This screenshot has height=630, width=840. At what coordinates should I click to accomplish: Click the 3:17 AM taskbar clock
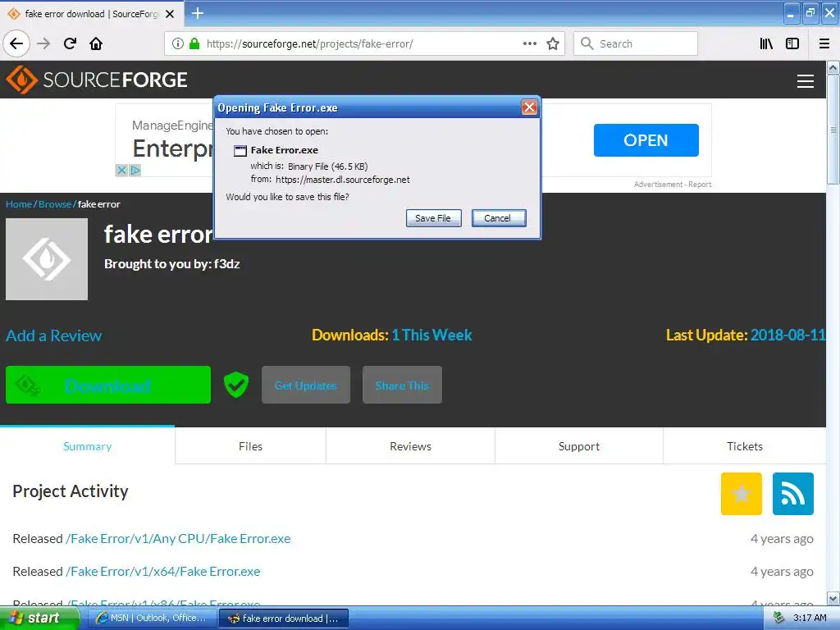pyautogui.click(x=810, y=619)
